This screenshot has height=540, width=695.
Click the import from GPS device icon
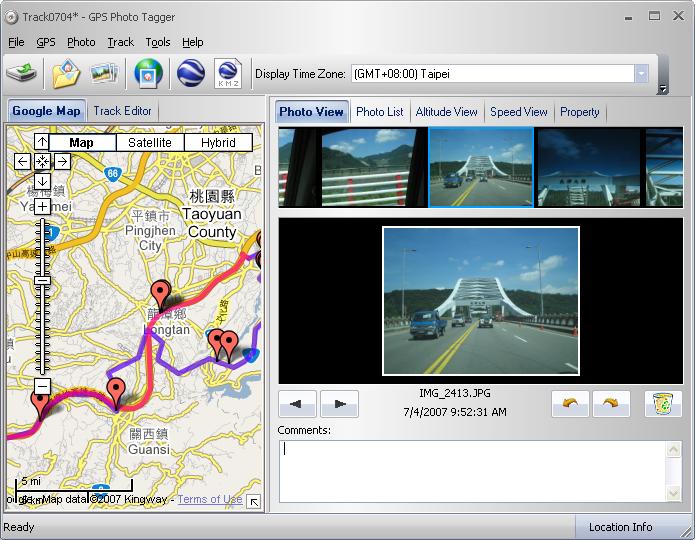21,73
